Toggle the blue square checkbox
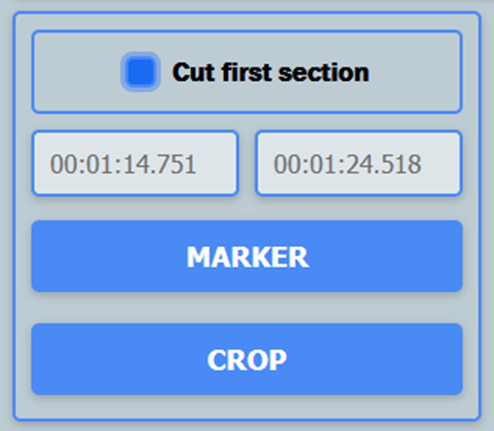The width and height of the screenshot is (494, 431). click(140, 72)
